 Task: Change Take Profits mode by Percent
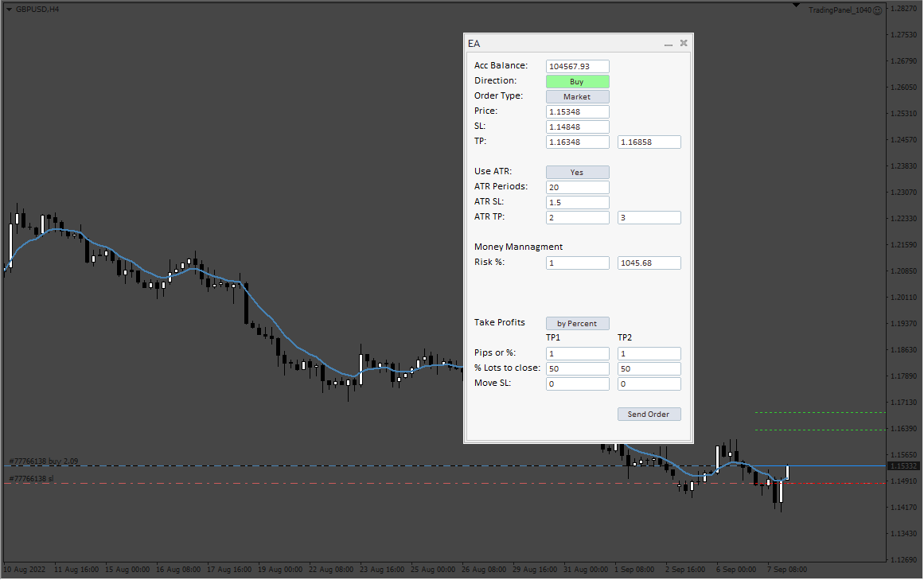(578, 324)
